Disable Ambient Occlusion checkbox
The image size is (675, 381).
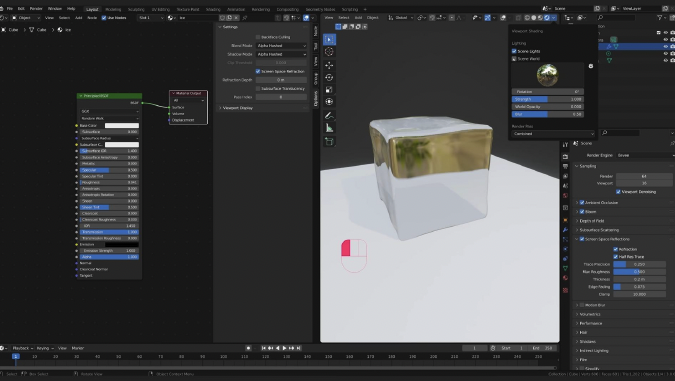click(582, 202)
